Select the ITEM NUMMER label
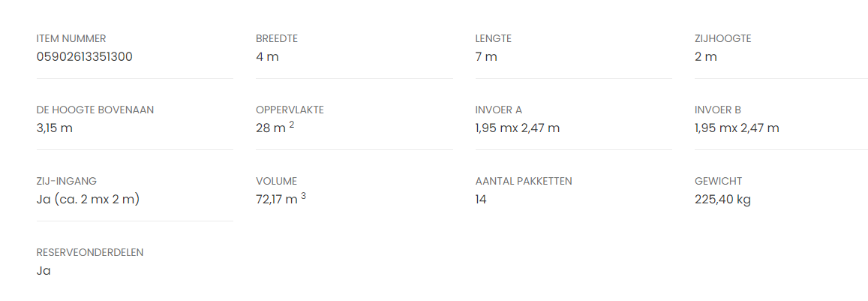The image size is (868, 301). [x=71, y=38]
